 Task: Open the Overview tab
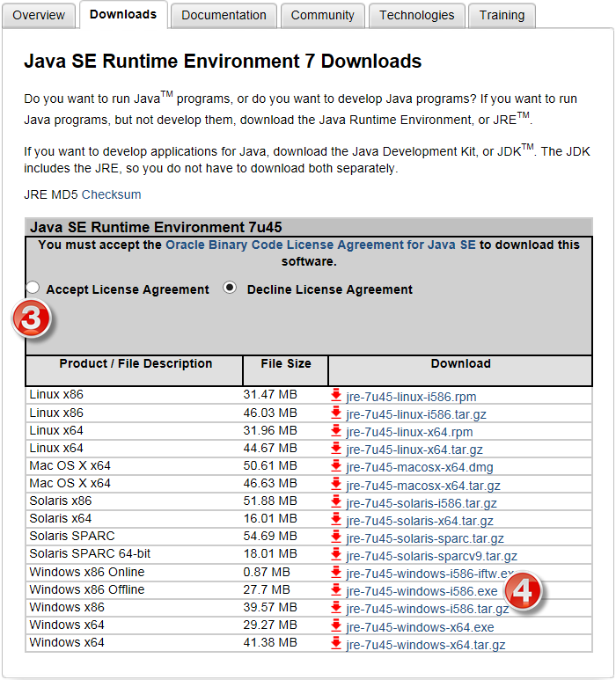(x=39, y=16)
